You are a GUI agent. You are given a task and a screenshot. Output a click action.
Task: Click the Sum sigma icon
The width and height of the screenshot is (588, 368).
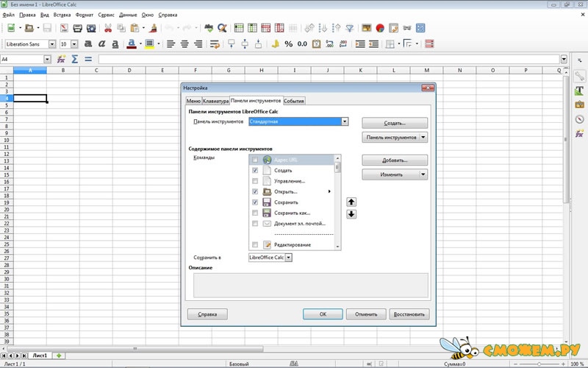pos(75,59)
